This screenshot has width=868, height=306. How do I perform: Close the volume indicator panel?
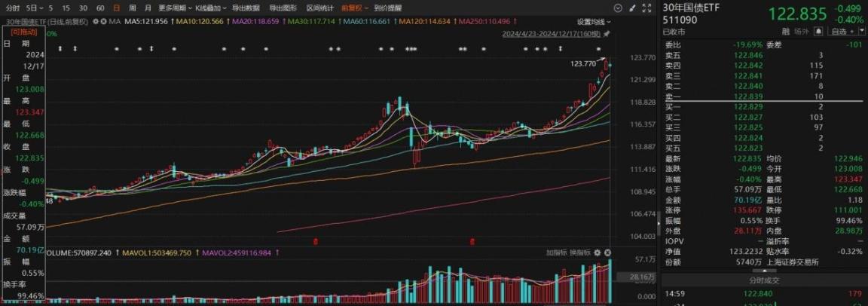pyautogui.click(x=607, y=252)
